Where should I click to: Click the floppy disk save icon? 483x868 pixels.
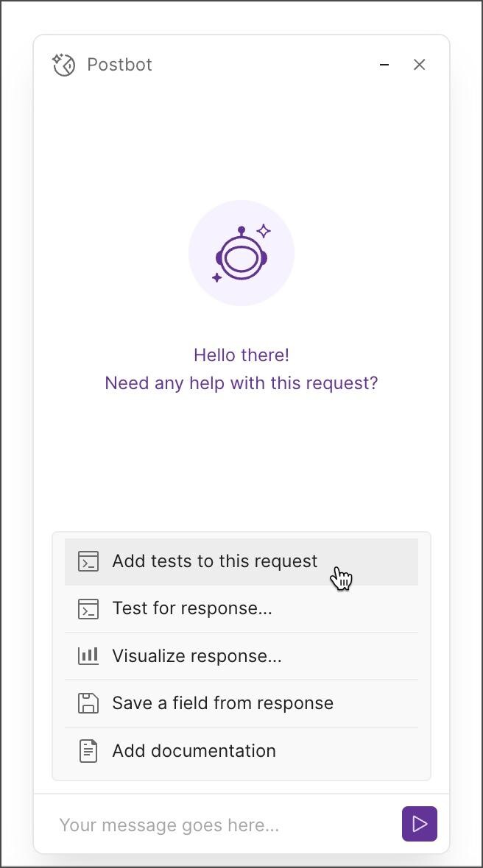[88, 702]
